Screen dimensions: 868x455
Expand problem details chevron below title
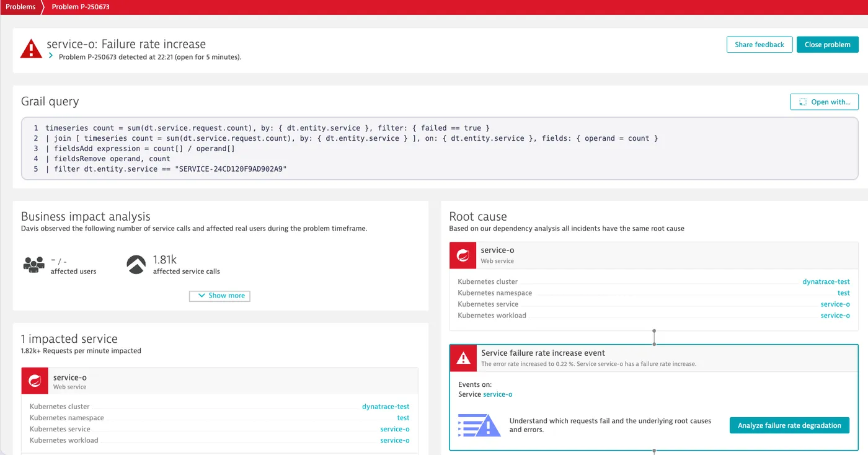click(51, 55)
